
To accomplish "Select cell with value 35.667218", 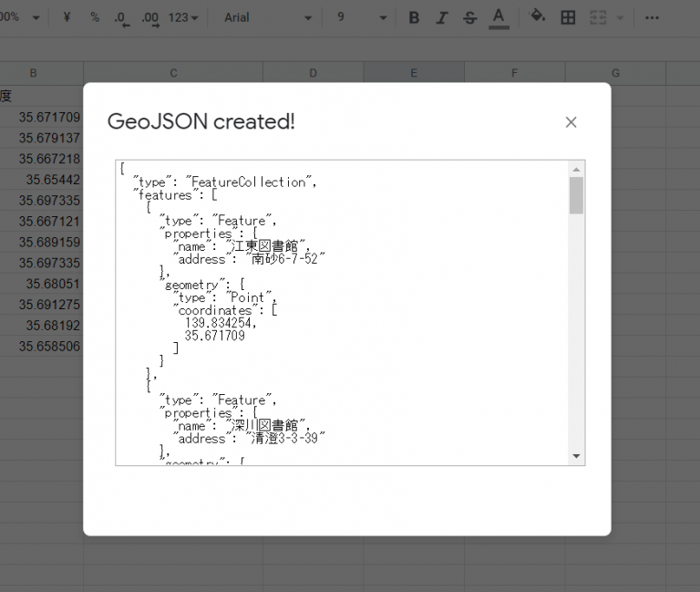I will (x=41, y=159).
